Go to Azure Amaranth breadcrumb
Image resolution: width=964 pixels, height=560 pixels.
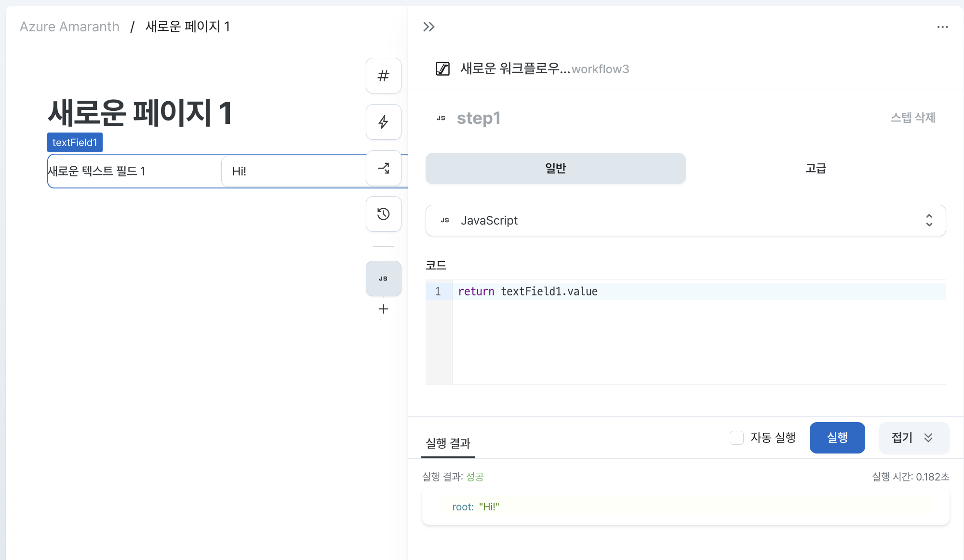(x=69, y=27)
